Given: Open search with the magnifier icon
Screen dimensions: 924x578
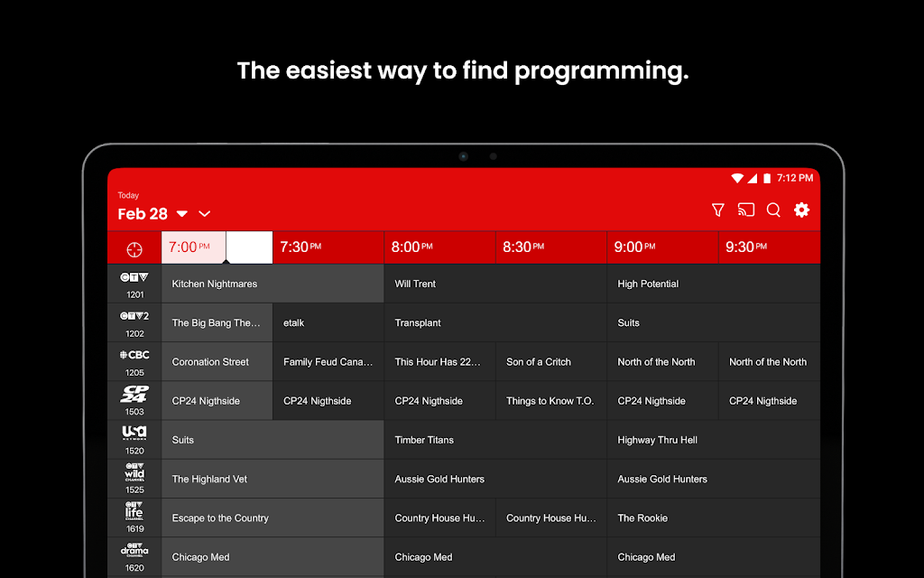Looking at the screenshot, I should tap(773, 210).
